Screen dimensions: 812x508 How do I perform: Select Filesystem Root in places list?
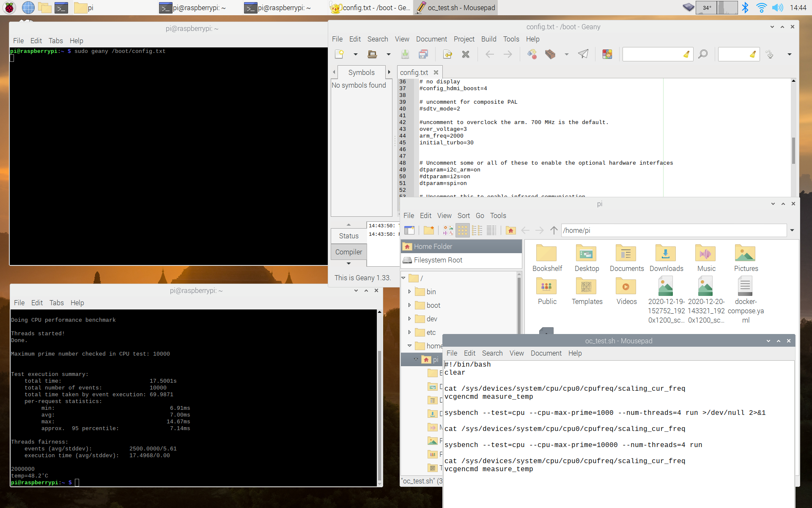click(438, 260)
